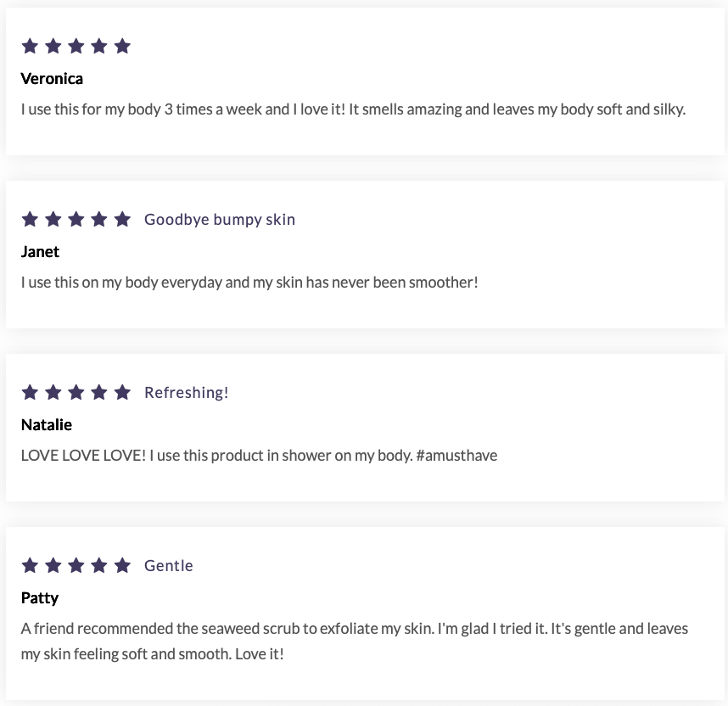Click Veronica's review text about soft silky body

click(x=353, y=109)
